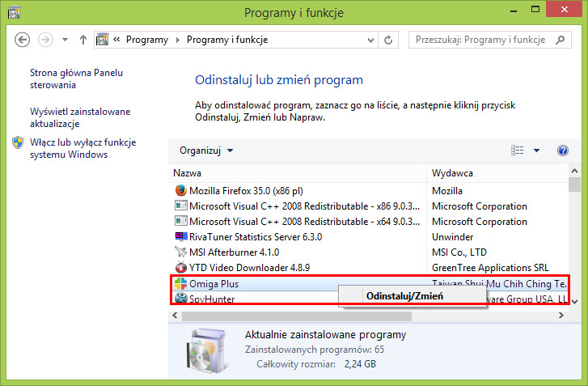Click the MSI Afterburner plane icon
Image resolution: width=588 pixels, height=386 pixels.
pyautogui.click(x=180, y=252)
